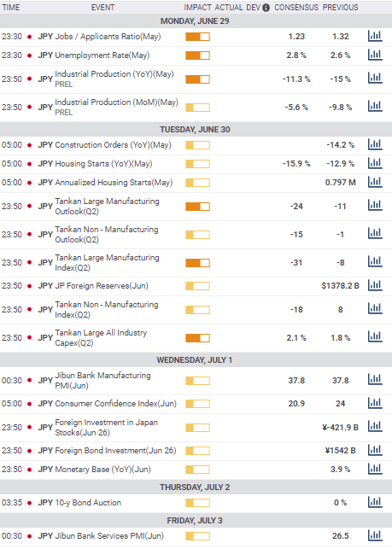
Task: Click chart icon for Jibun Bank Services PMI
Action: [x=375, y=535]
